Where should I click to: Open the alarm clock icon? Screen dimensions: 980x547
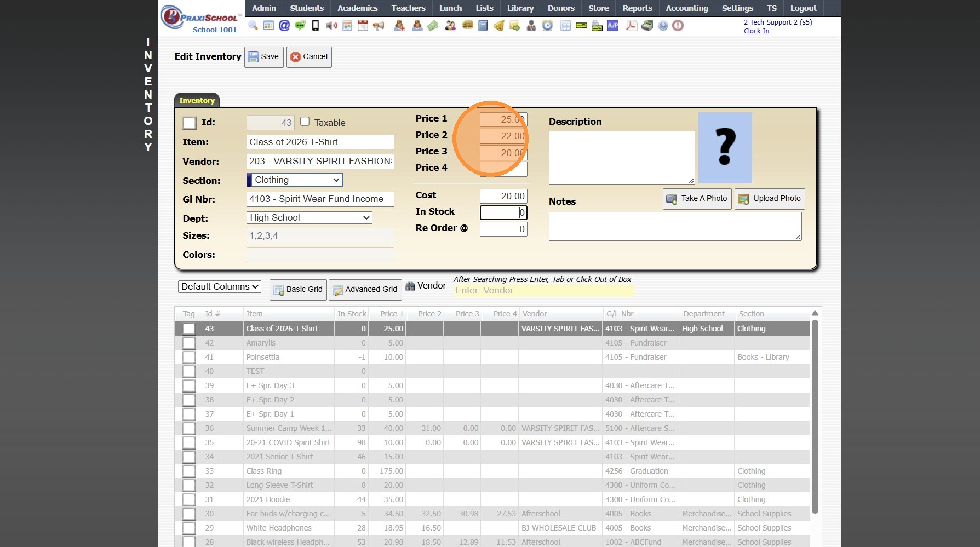pos(547,26)
